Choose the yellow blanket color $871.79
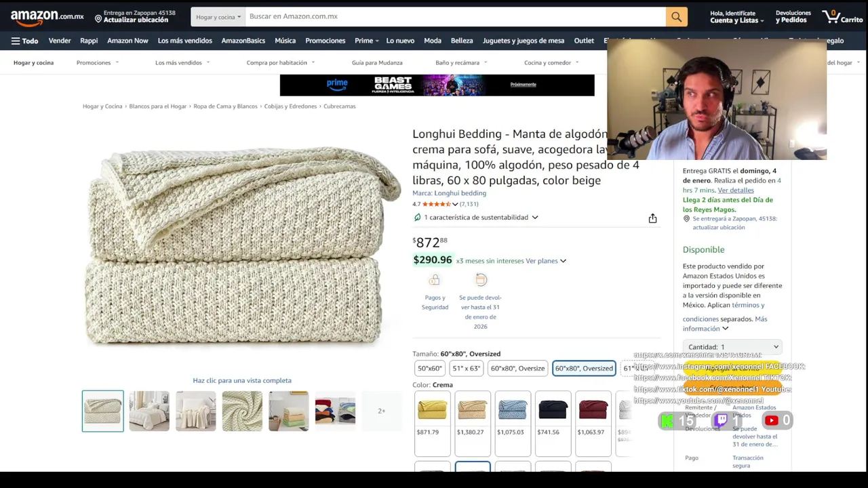This screenshot has height=488, width=868. click(x=432, y=422)
